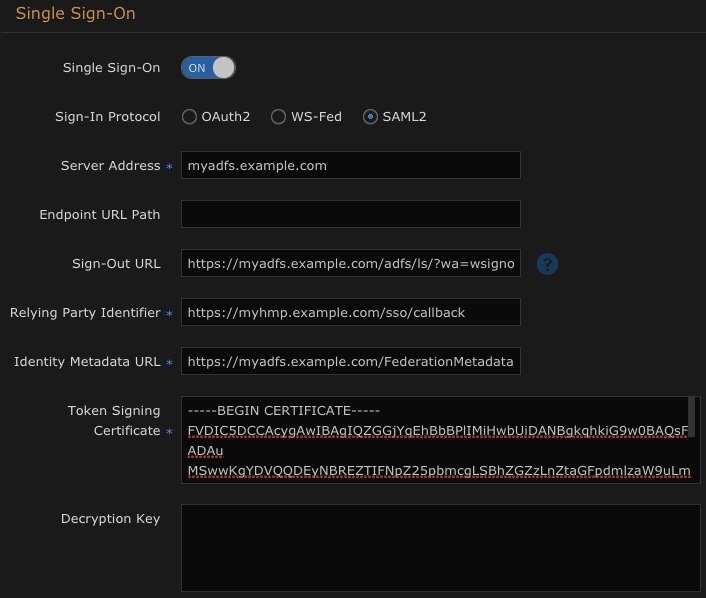
Task: Click the Decryption Key label
Action: (x=110, y=519)
